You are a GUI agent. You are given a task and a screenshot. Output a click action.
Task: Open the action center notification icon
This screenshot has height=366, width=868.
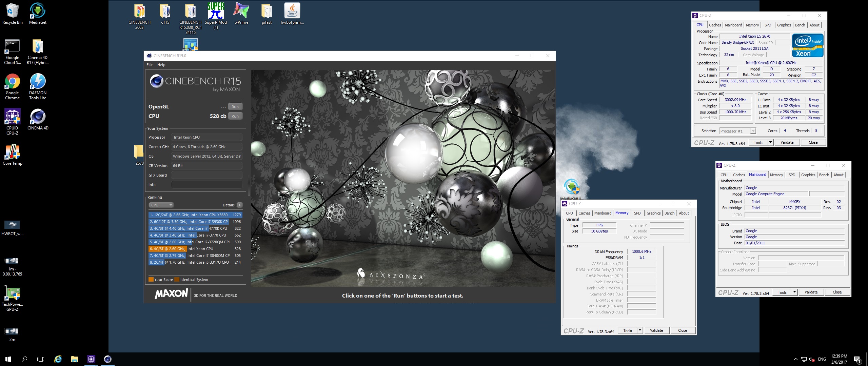[x=857, y=359]
